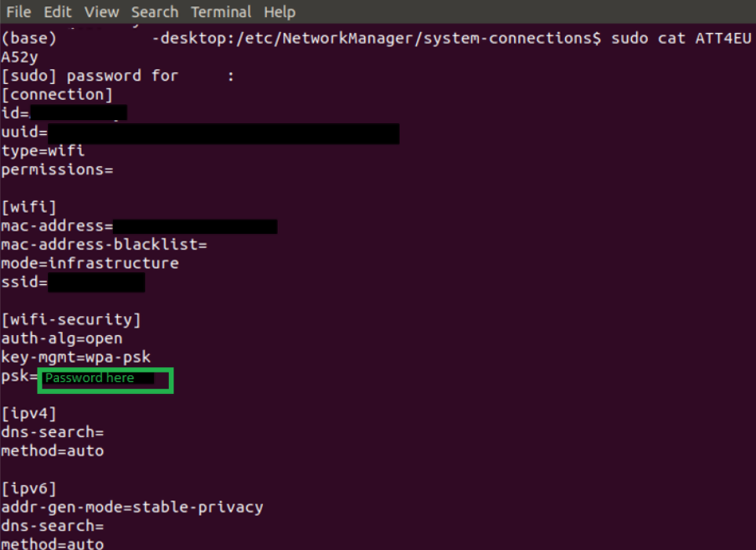The image size is (756, 550).
Task: Click the [ipv4] section header
Action: click(29, 413)
